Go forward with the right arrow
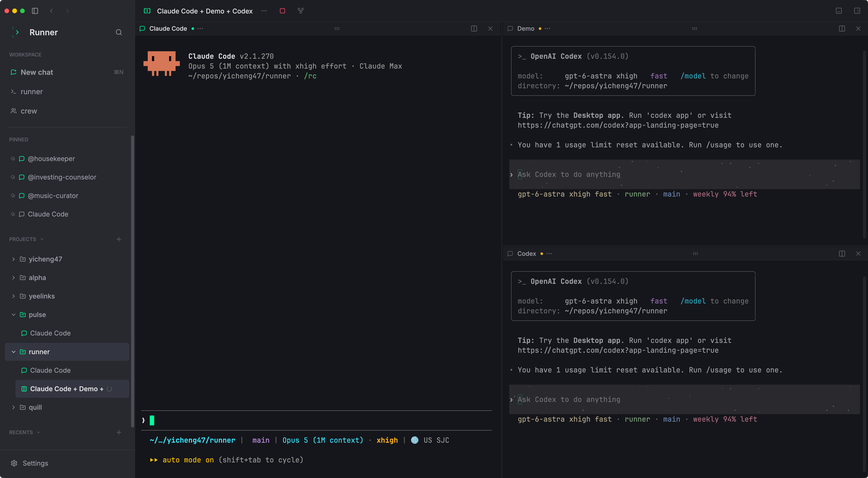 pos(67,11)
